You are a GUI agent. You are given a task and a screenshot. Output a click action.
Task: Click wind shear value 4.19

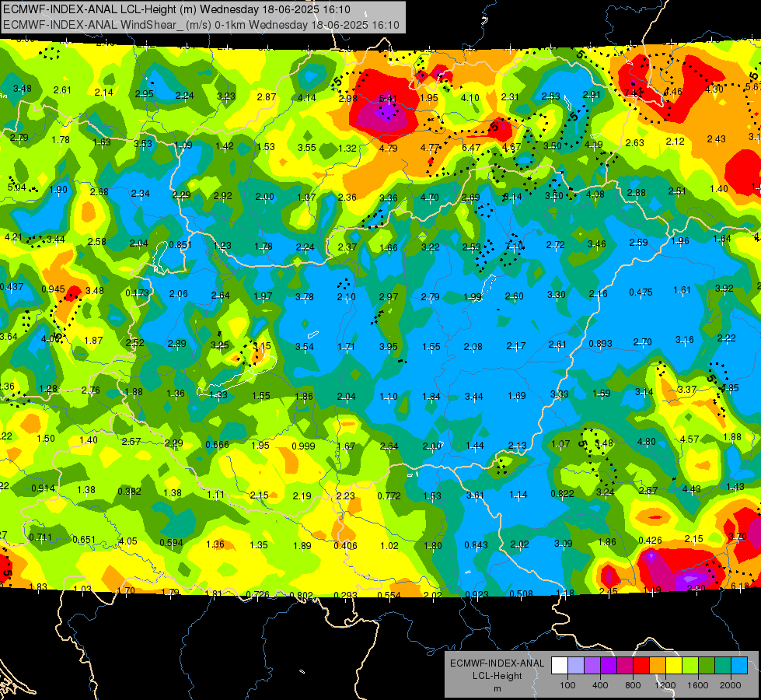593,144
